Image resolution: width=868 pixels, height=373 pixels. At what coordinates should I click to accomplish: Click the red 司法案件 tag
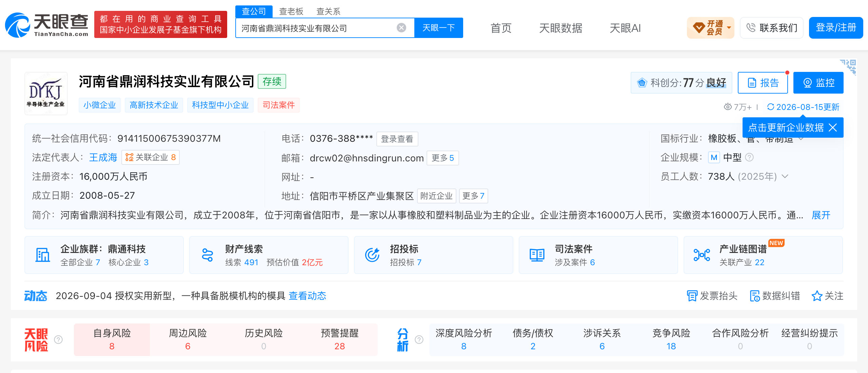pos(279,105)
